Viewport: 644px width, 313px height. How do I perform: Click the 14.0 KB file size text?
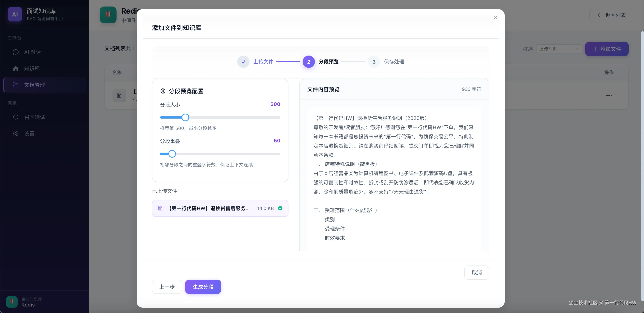coord(265,208)
